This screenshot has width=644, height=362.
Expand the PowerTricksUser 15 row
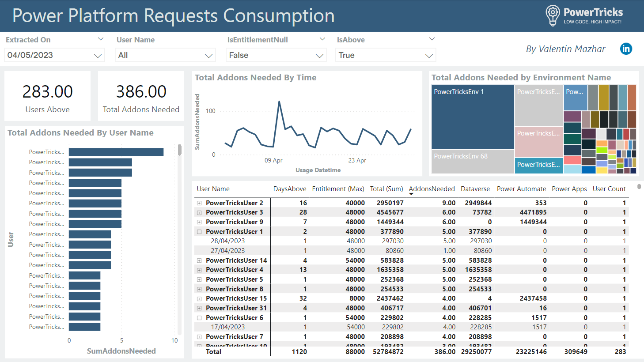click(199, 298)
